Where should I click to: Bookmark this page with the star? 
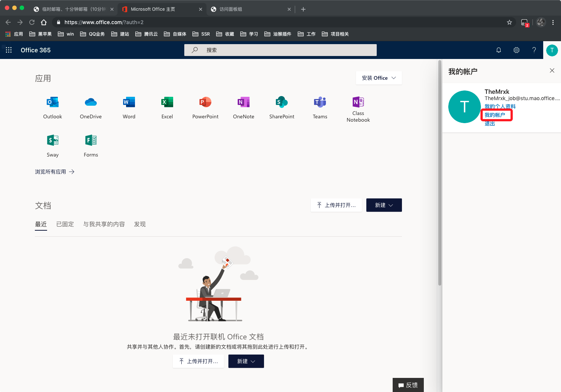tap(509, 22)
